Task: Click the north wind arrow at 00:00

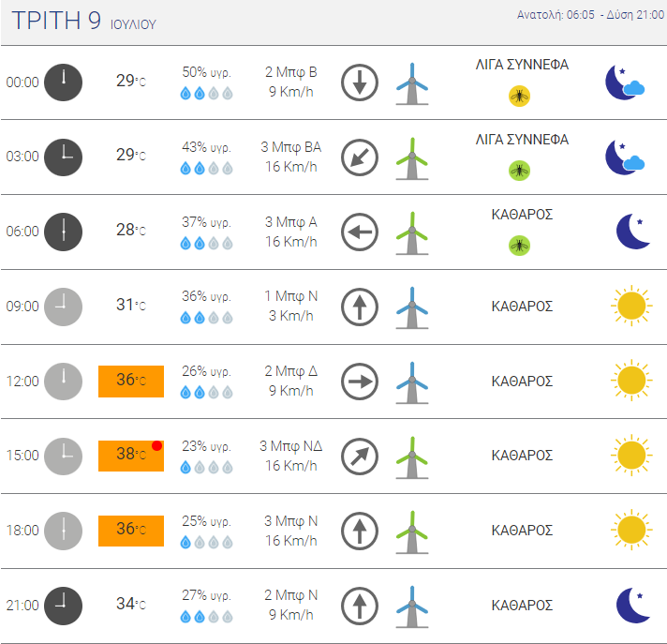Action: 360,82
